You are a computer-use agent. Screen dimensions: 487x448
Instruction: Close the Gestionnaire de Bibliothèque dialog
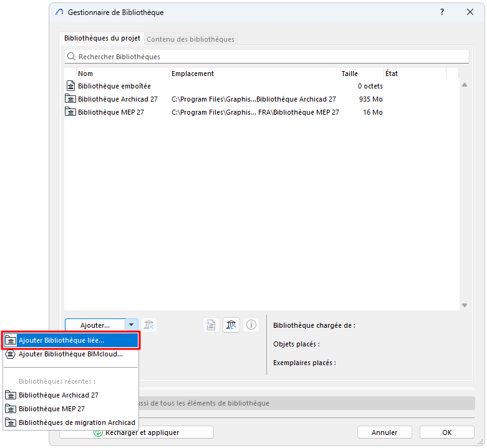[x=470, y=12]
